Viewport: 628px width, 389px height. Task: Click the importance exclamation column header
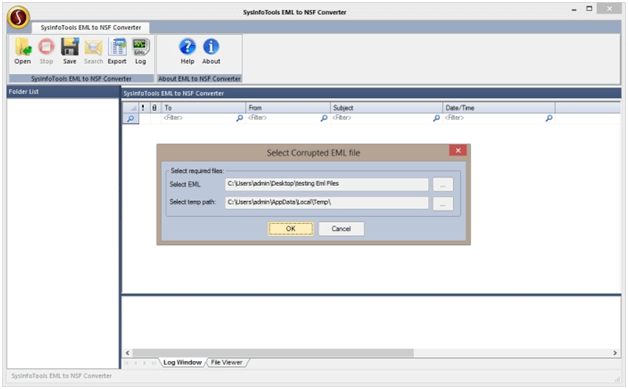tap(143, 108)
